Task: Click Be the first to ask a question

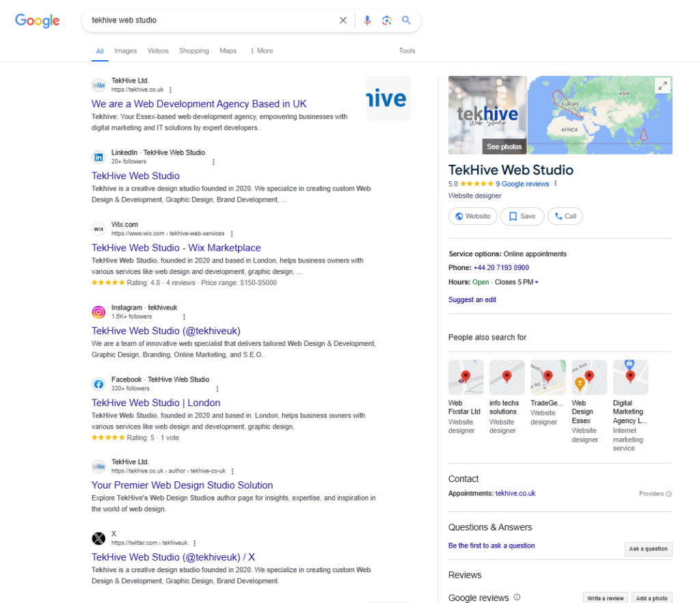Action: click(492, 546)
